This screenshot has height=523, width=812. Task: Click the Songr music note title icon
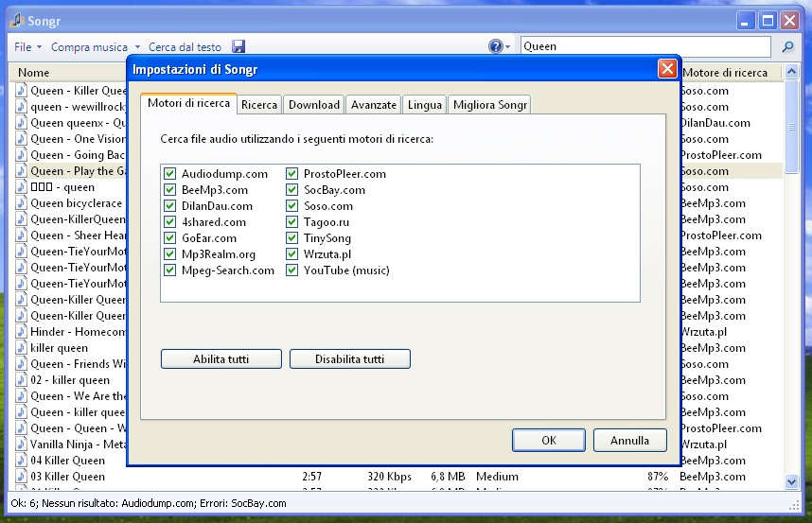[x=15, y=20]
